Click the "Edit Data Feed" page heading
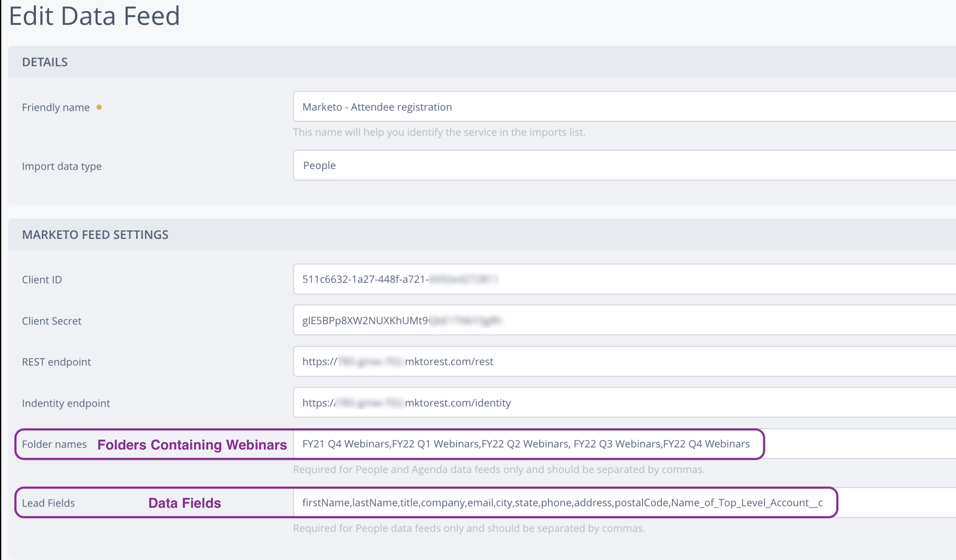The image size is (956, 560). [94, 16]
